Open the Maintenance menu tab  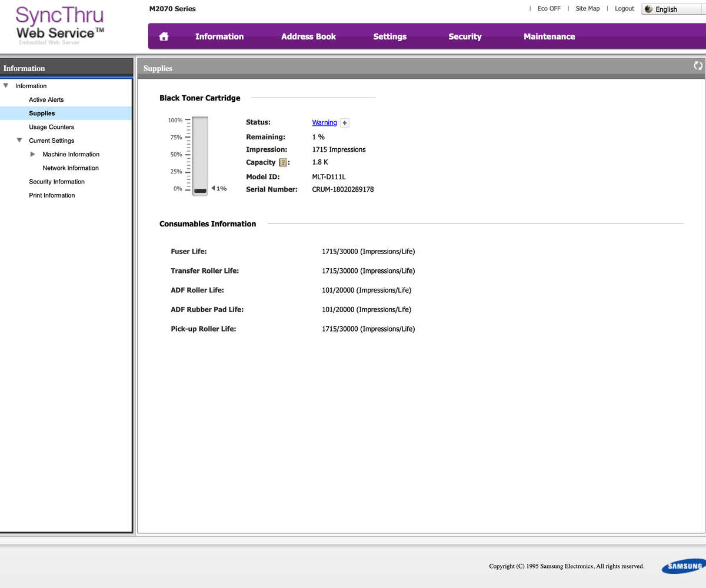549,36
